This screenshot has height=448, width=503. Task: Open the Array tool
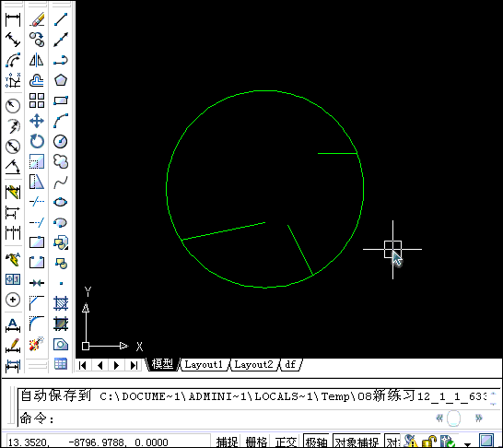(37, 100)
